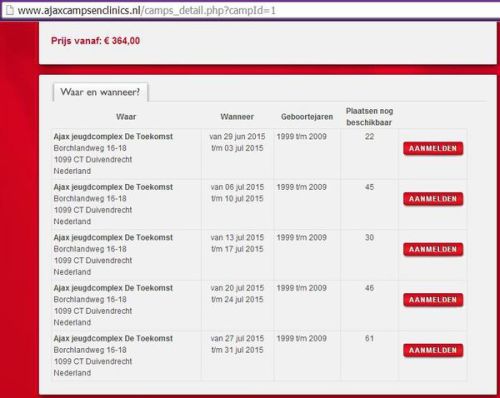Click Aanmelden for 27 jul 2015 camp

tap(433, 350)
